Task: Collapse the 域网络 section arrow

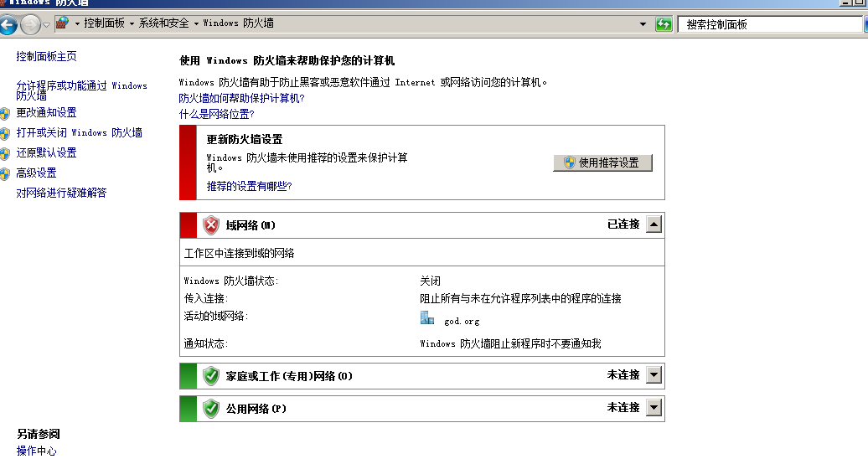Action: click(x=654, y=224)
